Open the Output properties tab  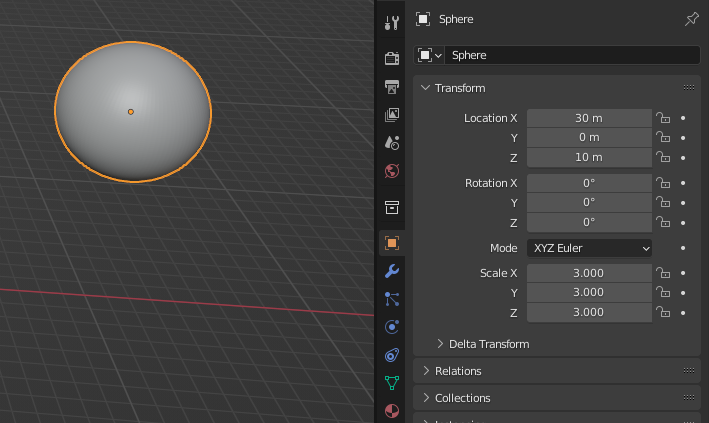pos(392,86)
